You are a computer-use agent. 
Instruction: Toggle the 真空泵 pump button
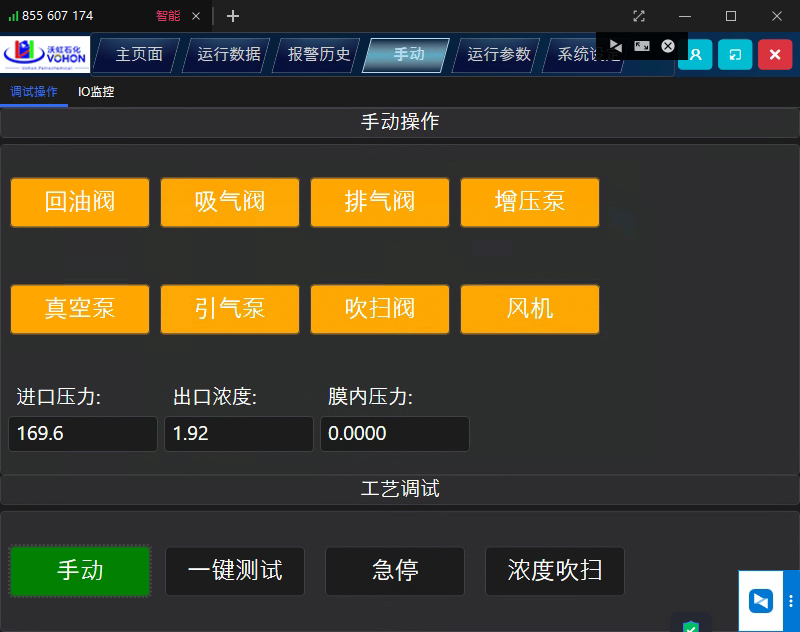coord(80,309)
